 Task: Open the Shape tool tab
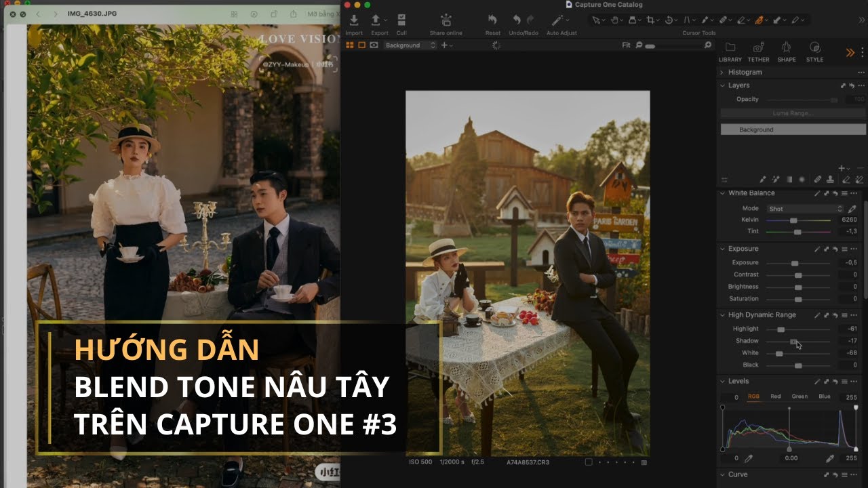click(x=787, y=52)
